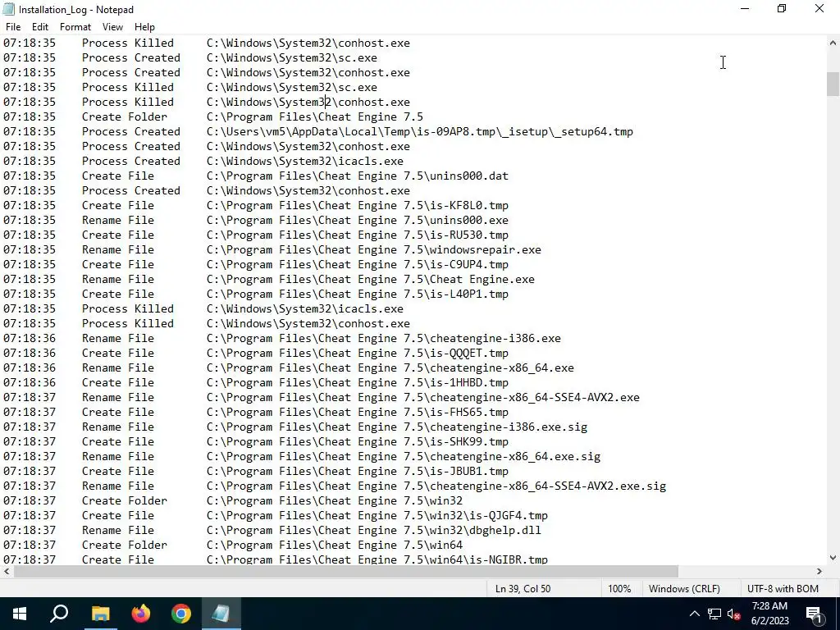Open the taskbar clock showing 7:28 AM
Screen dimensions: 840x630
coord(769,614)
